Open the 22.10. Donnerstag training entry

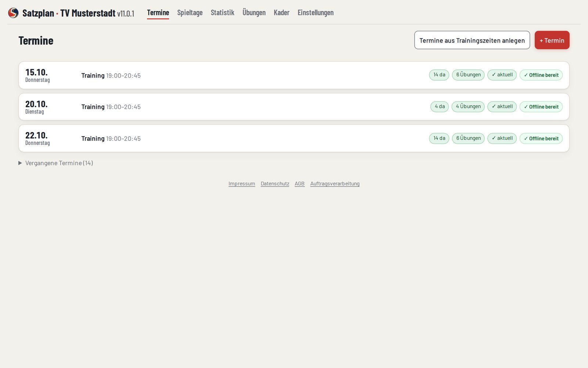pyautogui.click(x=294, y=138)
